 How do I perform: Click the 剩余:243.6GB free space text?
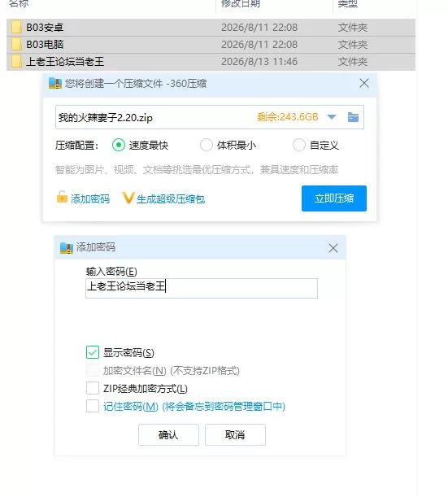pos(287,117)
